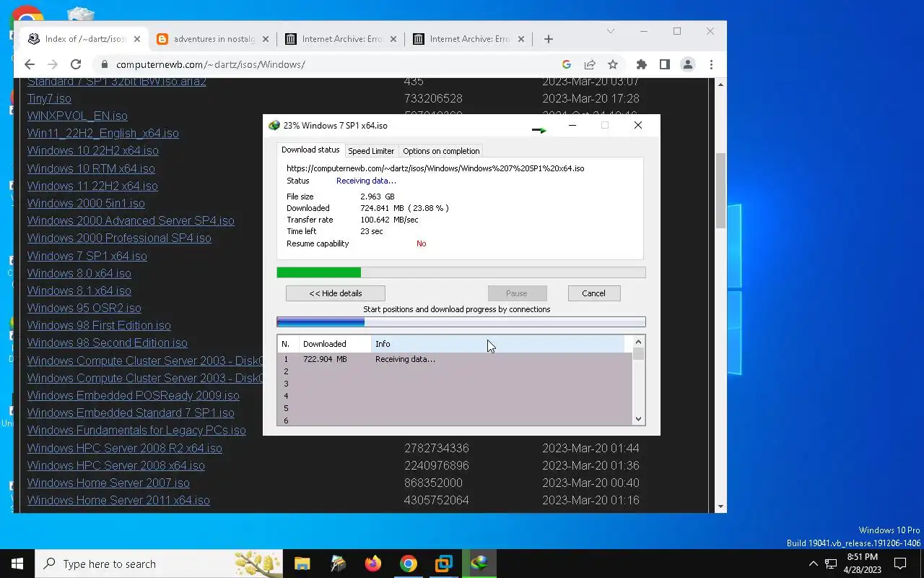Open Speed Limiter tab in download dialog
Viewport: 924px width, 578px height.
pyautogui.click(x=371, y=151)
